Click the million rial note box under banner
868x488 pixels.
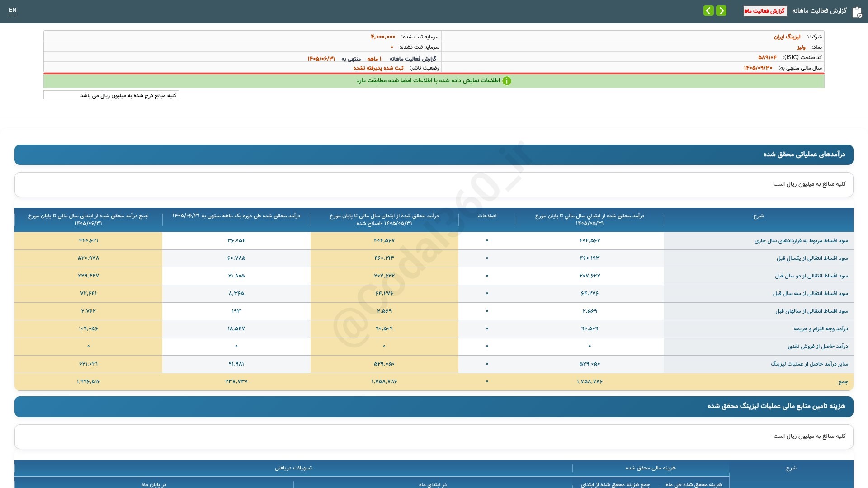click(x=111, y=95)
